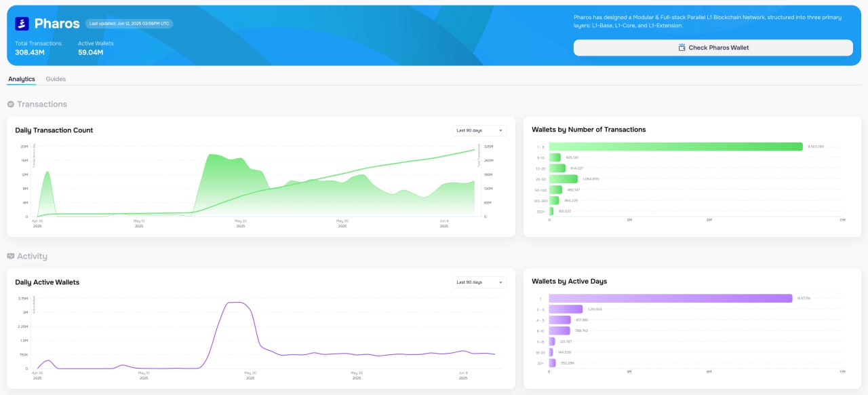Open Last 90 days dropdown for Daily Active Wallets
The width and height of the screenshot is (868, 395).
pyautogui.click(x=479, y=282)
